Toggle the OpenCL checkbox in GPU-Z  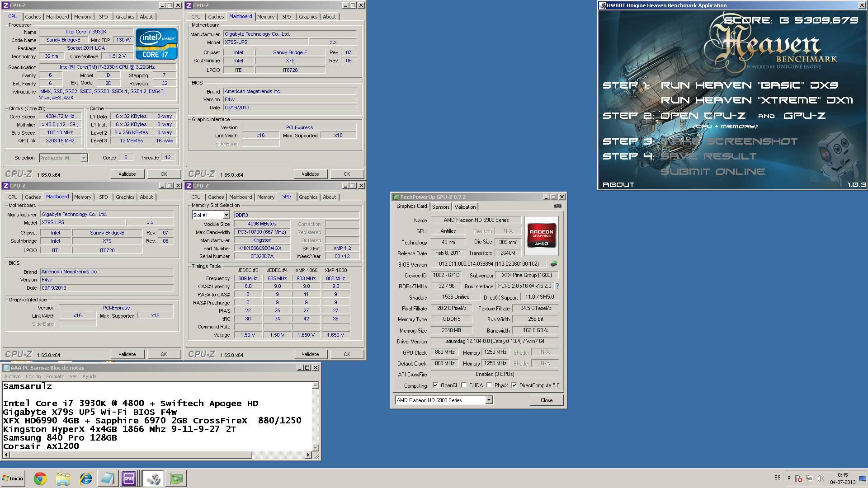pyautogui.click(x=435, y=385)
